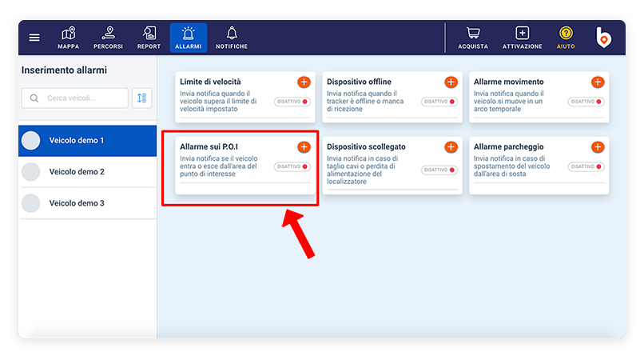Toggle Limite di velocità Disattivo switch

point(292,102)
